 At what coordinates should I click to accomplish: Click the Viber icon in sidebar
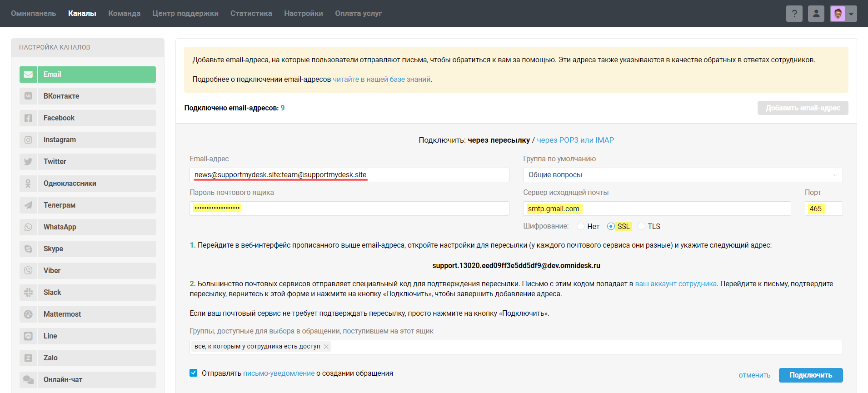(28, 271)
